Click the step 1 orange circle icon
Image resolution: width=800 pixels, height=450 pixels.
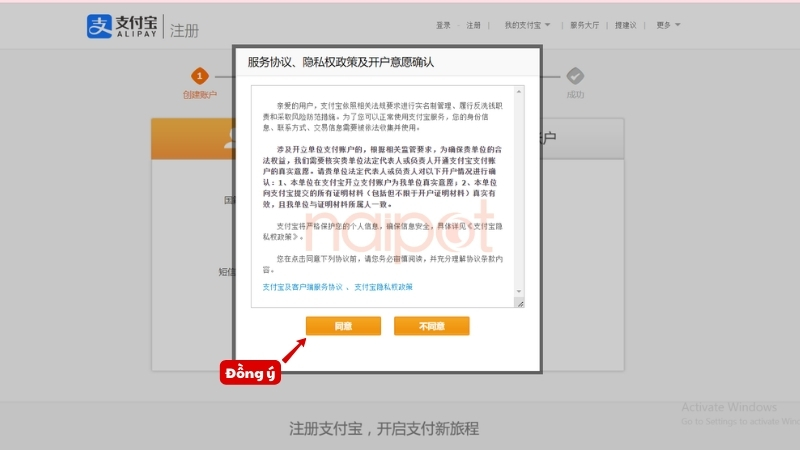tap(200, 75)
